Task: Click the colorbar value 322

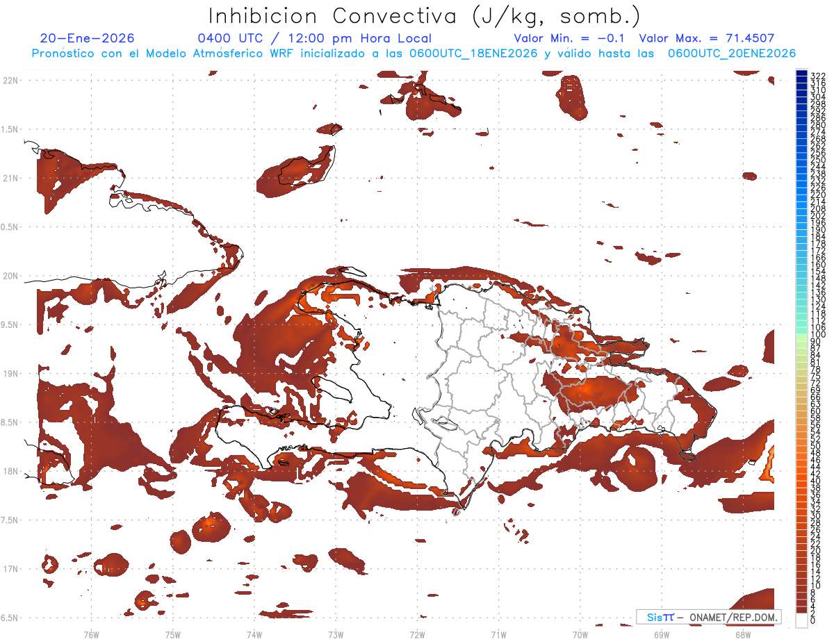Action: coord(818,75)
